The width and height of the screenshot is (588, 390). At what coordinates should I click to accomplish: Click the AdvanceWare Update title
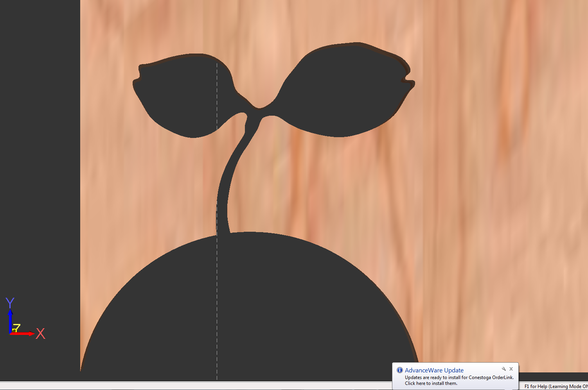pos(434,370)
